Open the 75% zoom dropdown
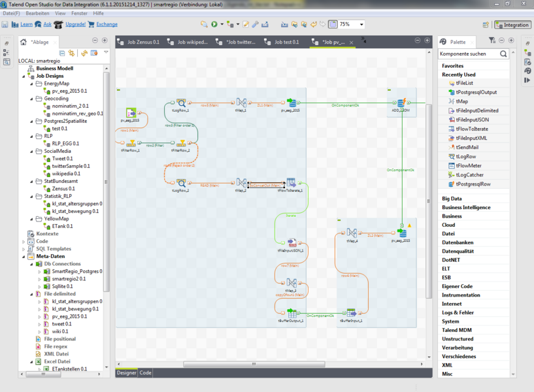This screenshot has width=534, height=392. pyautogui.click(x=361, y=24)
